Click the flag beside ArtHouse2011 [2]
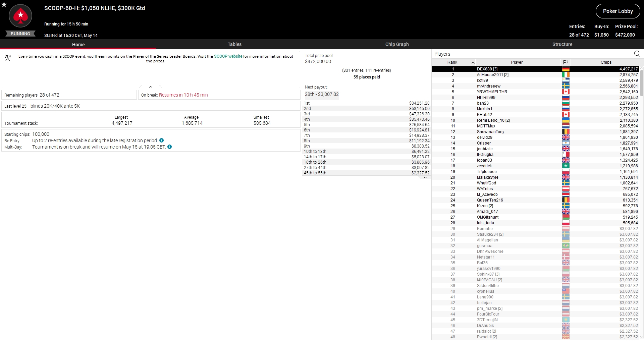The height and width of the screenshot is (341, 644). (566, 75)
